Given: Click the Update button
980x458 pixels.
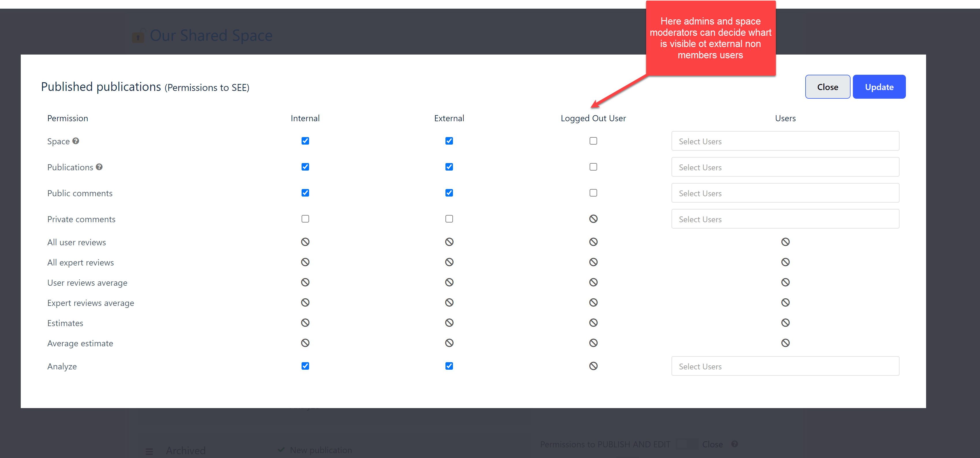Looking at the screenshot, I should pyautogui.click(x=879, y=87).
